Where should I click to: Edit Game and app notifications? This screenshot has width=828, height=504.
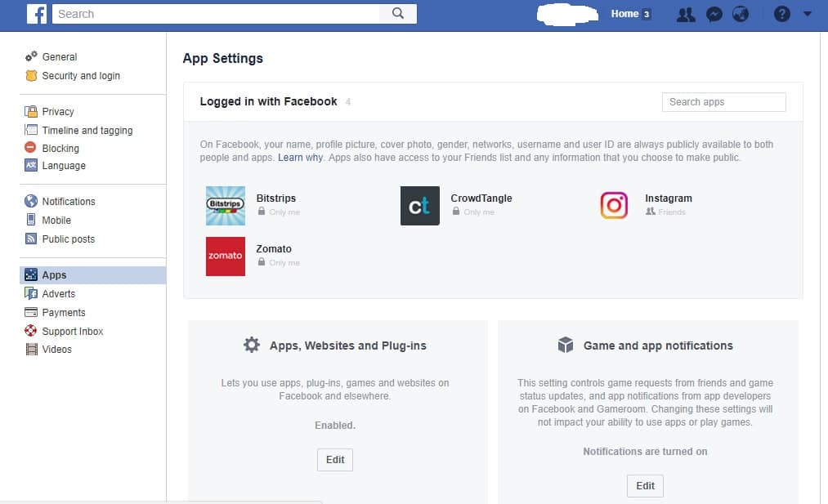point(645,485)
